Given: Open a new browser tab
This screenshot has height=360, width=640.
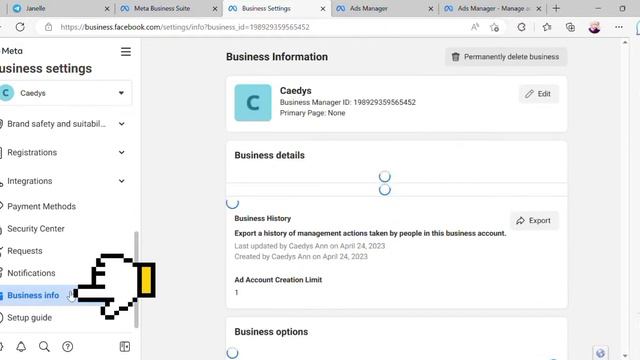Looking at the screenshot, I should point(556,8).
